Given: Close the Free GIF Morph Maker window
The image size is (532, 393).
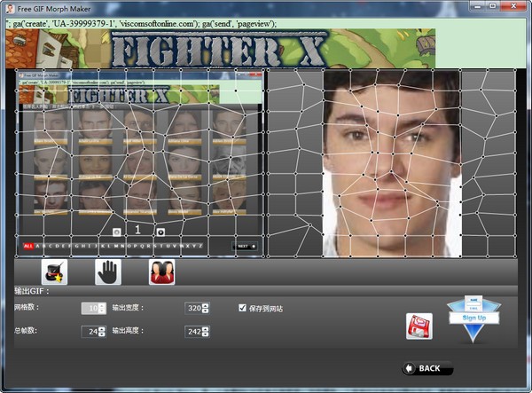Looking at the screenshot, I should click(x=513, y=6).
